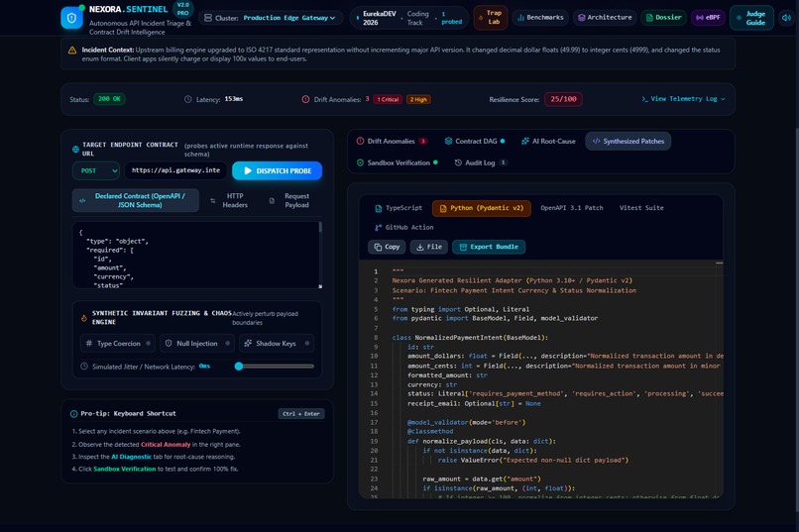
Task: Click the scrollbar of the JSON schema editor
Action: coord(320,228)
